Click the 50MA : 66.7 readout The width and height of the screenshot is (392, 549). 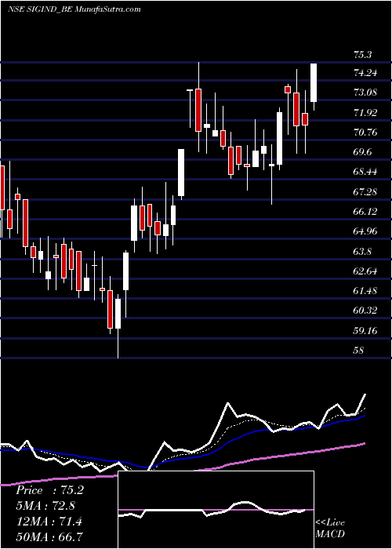pos(49,536)
